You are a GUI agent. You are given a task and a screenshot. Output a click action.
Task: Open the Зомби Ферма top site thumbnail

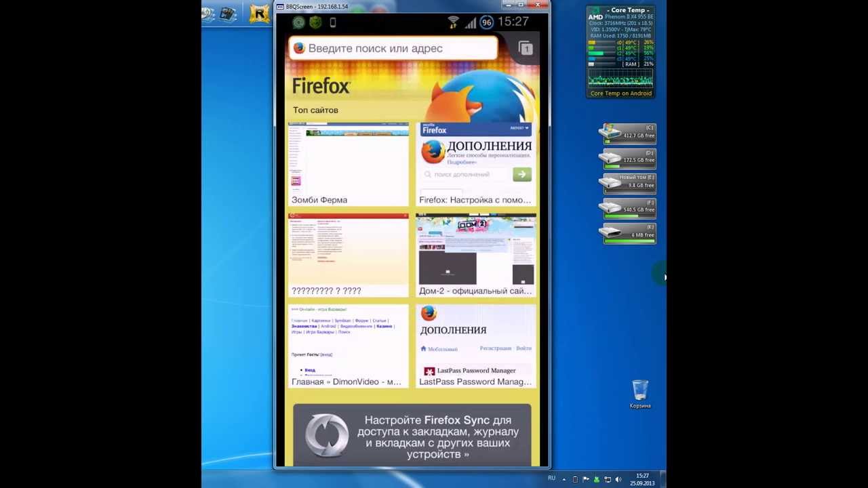coord(349,164)
